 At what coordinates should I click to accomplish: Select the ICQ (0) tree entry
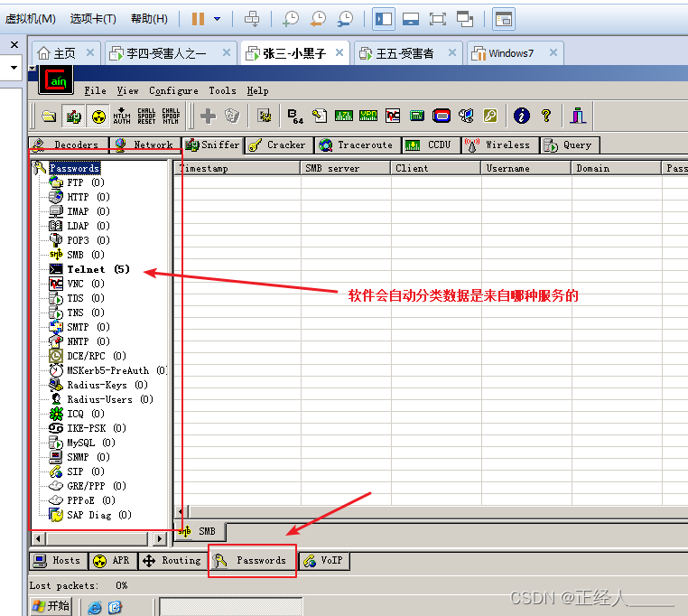pos(86,414)
